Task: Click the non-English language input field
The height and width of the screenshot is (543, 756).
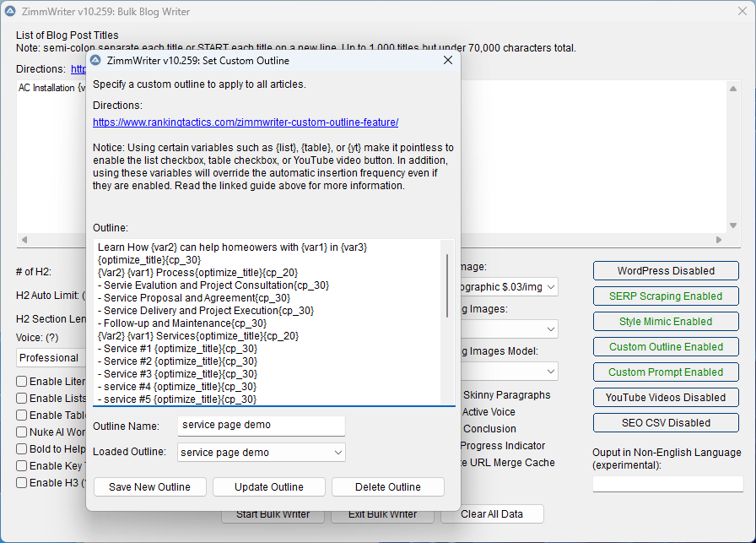Action: 667,484
